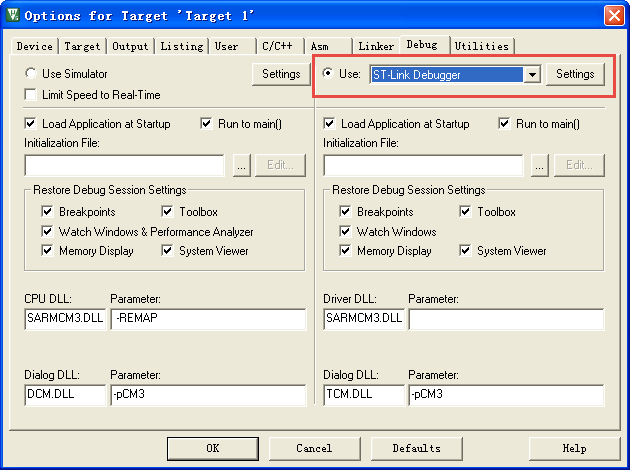Click the TCM.DLL Dialog DLL field
This screenshot has width=630, height=470.
click(364, 394)
